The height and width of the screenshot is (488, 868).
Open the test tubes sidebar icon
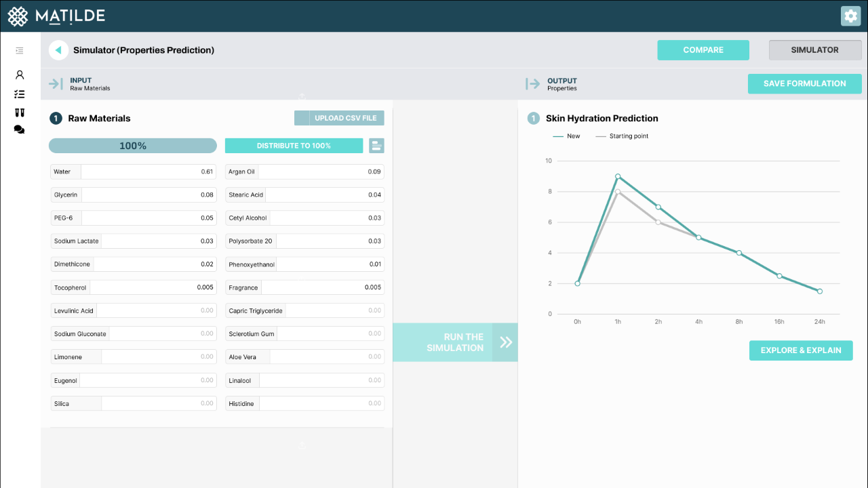point(20,113)
